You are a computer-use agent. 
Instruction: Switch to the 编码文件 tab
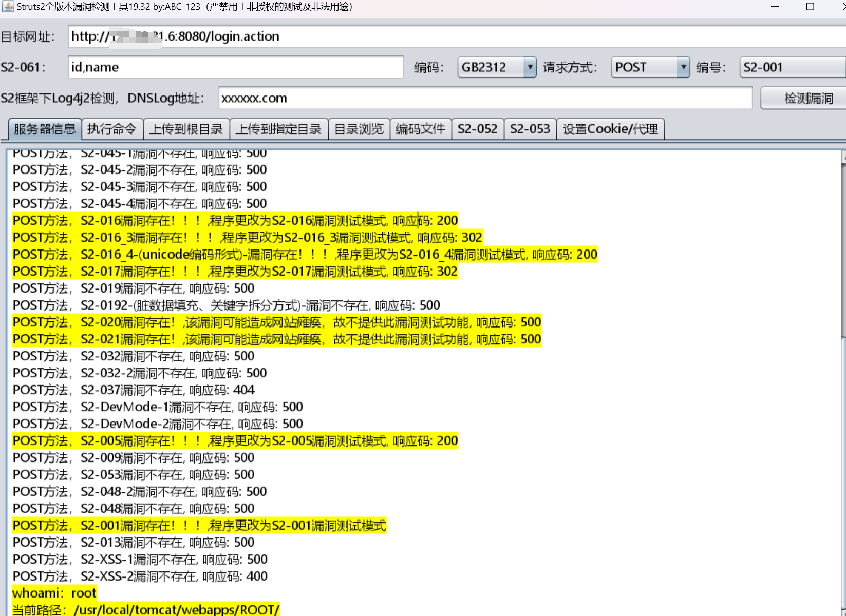point(420,129)
